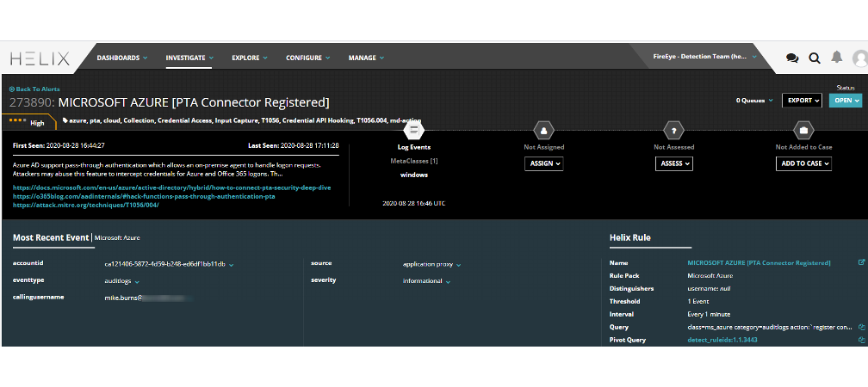
Task: Open rule name in new window icon
Action: tap(861, 262)
